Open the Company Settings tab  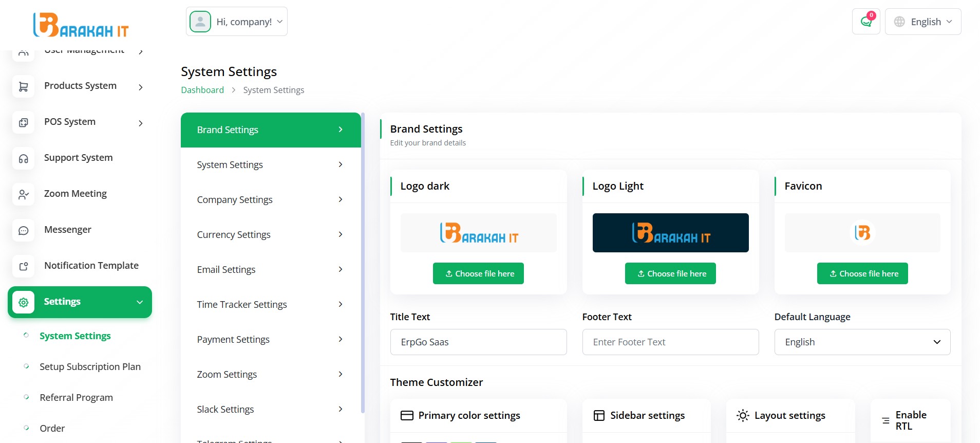(x=270, y=200)
